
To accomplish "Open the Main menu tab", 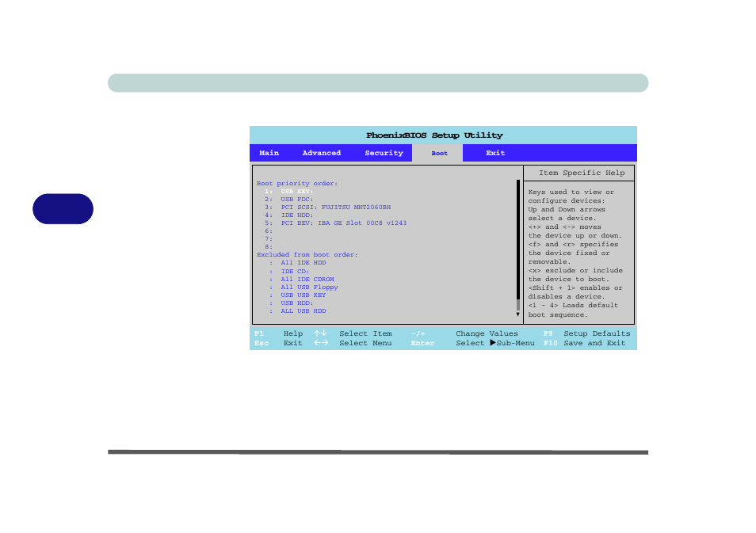I will [269, 153].
